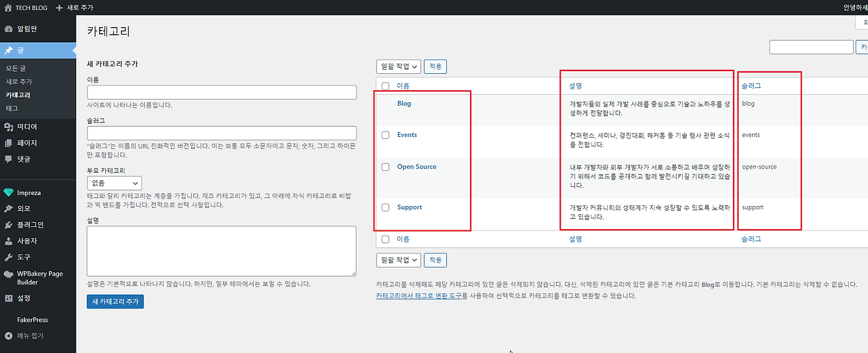Image resolution: width=868 pixels, height=353 pixels.
Task: Click the Impreza diamond icon
Action: click(9, 192)
